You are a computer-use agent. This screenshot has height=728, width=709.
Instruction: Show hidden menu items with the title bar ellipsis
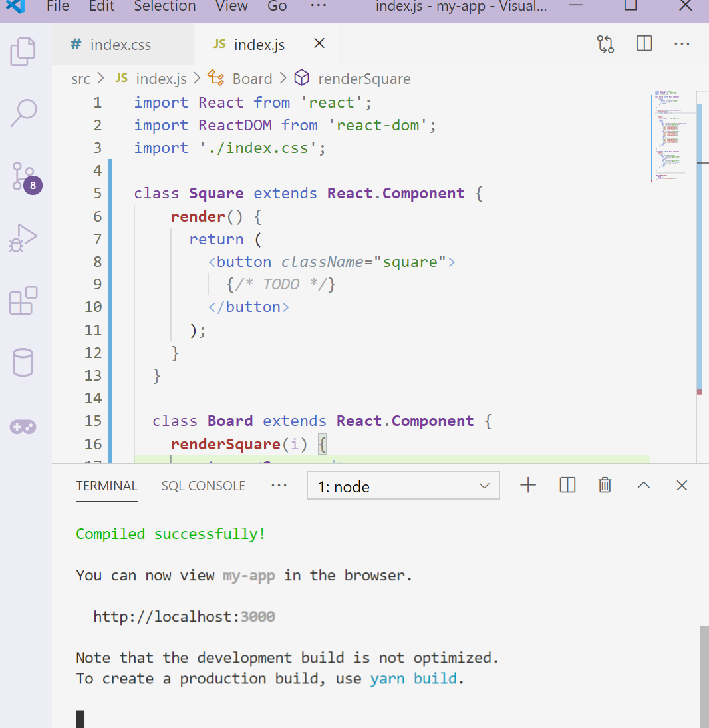point(319,6)
